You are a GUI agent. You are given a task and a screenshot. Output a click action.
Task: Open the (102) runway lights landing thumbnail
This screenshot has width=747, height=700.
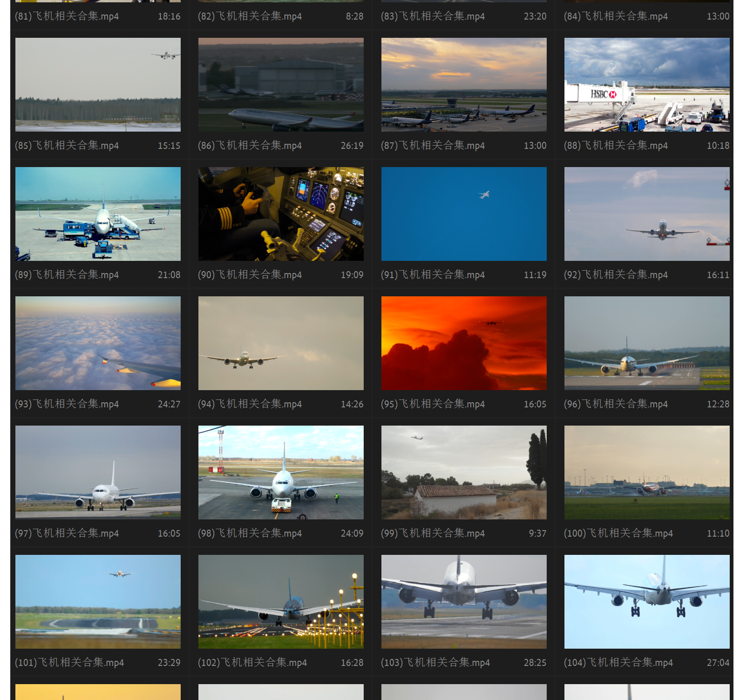(x=281, y=602)
